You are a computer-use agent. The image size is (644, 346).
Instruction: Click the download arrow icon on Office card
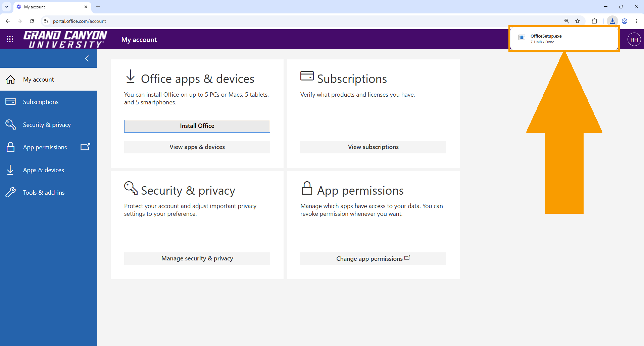(x=131, y=76)
